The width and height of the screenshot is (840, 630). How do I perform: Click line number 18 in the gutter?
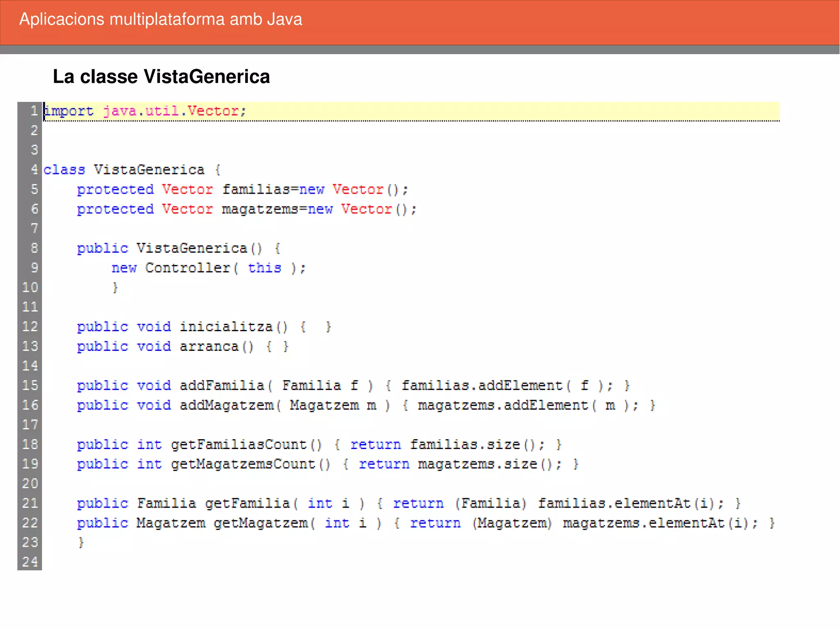point(30,444)
